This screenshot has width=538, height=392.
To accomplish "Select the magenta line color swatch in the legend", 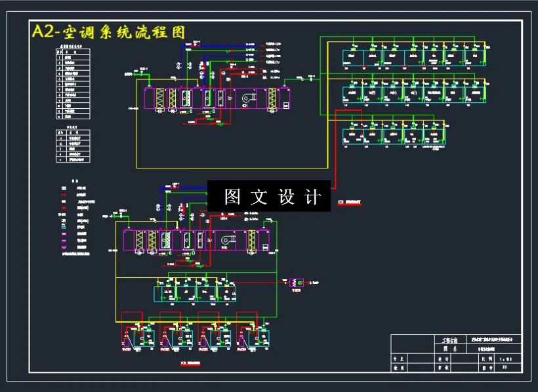I will 64,241.
